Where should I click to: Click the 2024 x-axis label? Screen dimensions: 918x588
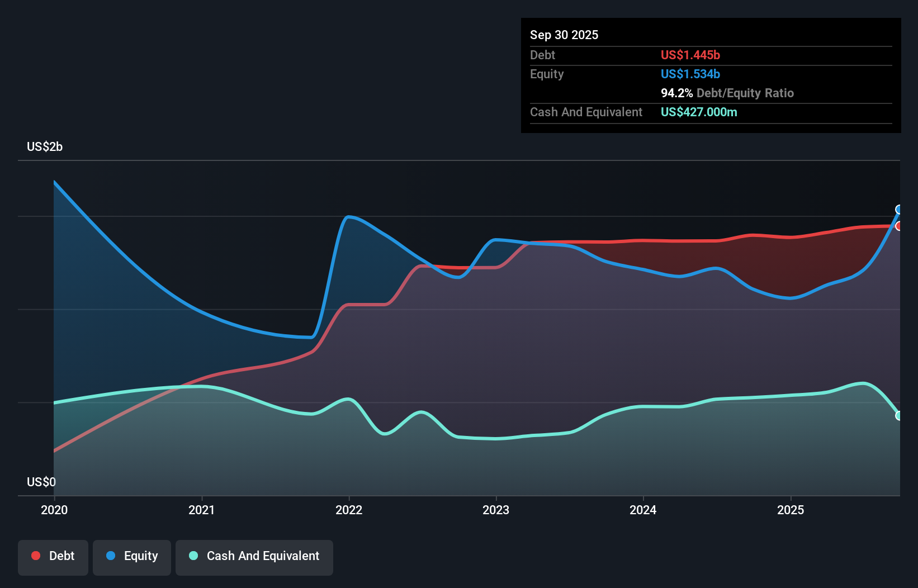(x=643, y=510)
